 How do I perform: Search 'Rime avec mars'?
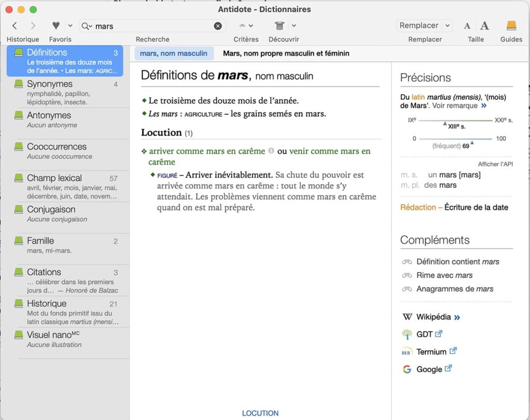pyautogui.click(x=445, y=275)
